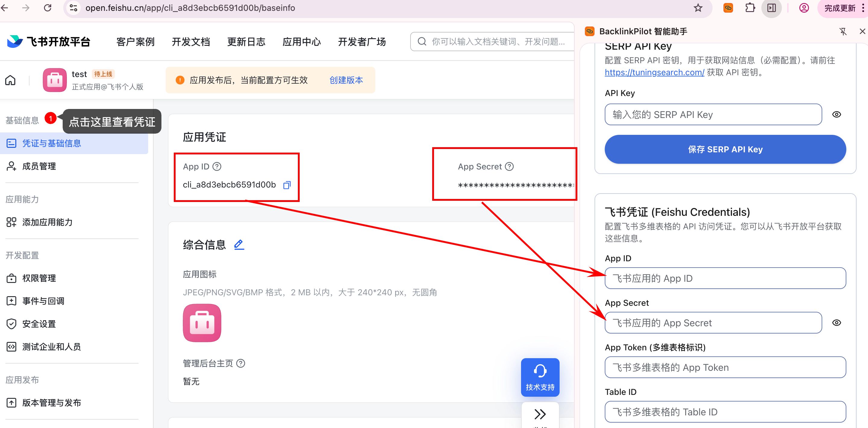This screenshot has width=868, height=428.
Task: Open 开发文档 in top navigation
Action: pyautogui.click(x=191, y=42)
